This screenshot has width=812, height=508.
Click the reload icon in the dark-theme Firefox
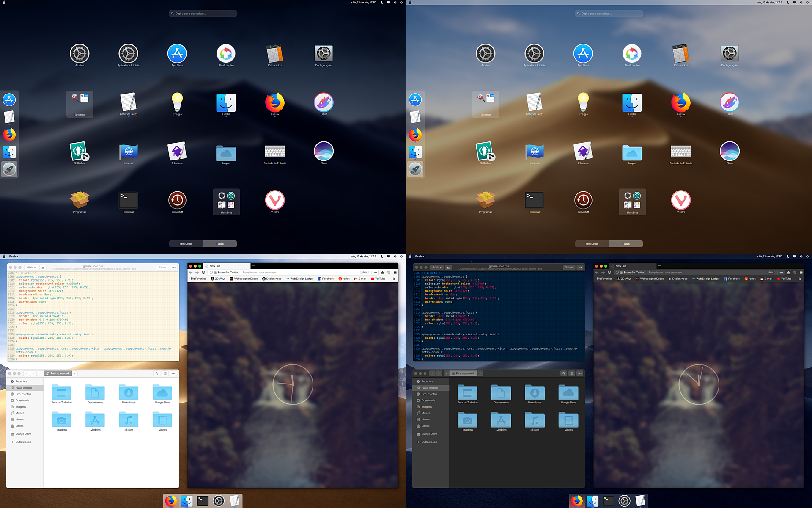click(609, 273)
